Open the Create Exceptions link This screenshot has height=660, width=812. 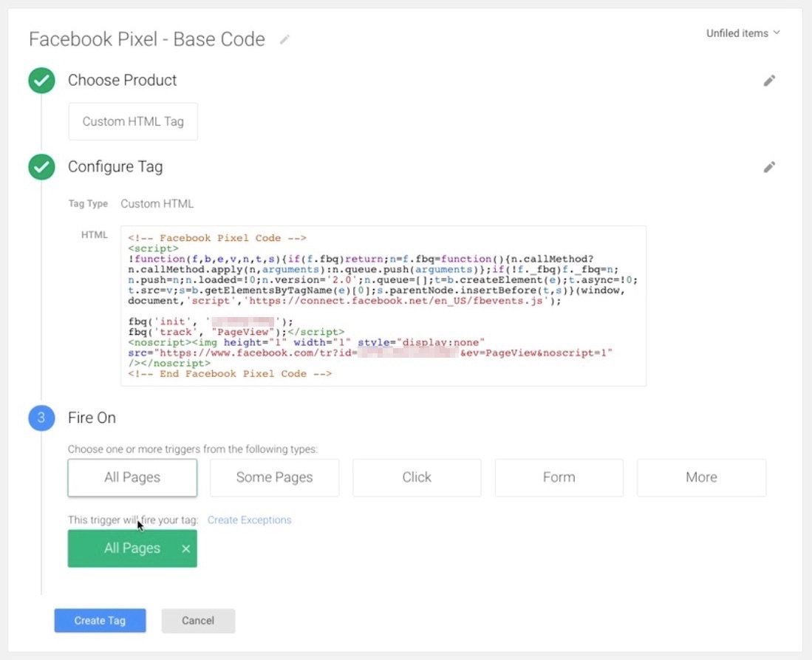[250, 520]
